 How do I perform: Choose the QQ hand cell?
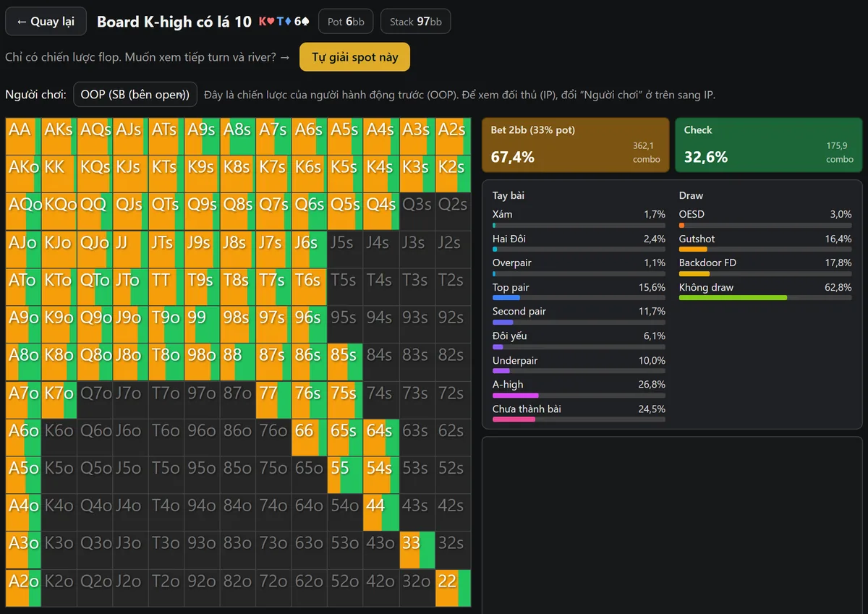(95, 212)
